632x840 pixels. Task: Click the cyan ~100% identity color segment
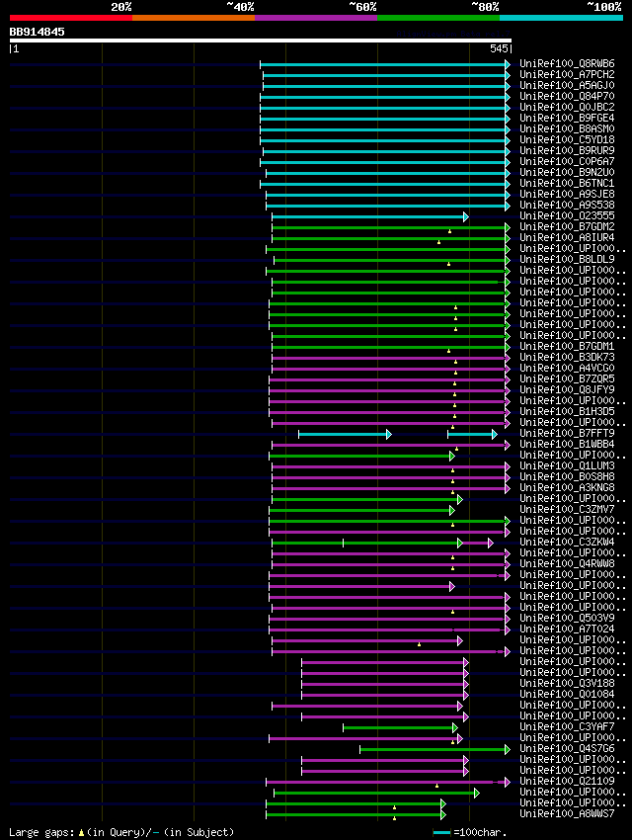[561, 18]
